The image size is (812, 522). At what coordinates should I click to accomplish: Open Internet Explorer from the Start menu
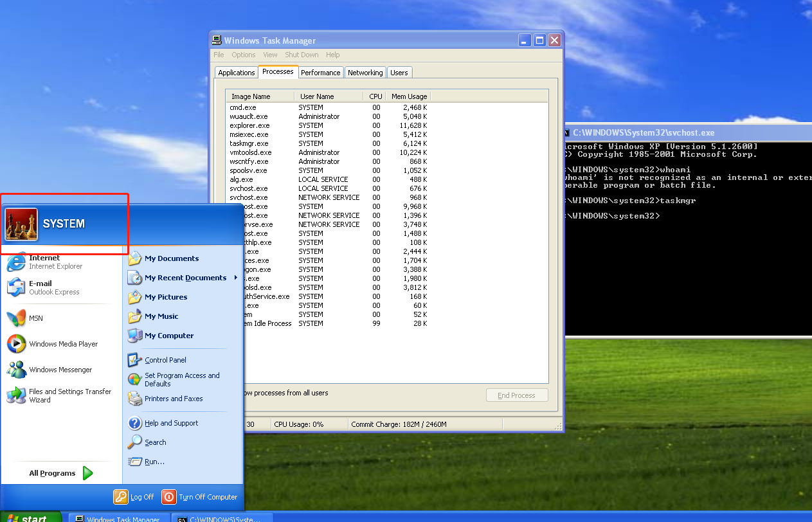(x=55, y=262)
